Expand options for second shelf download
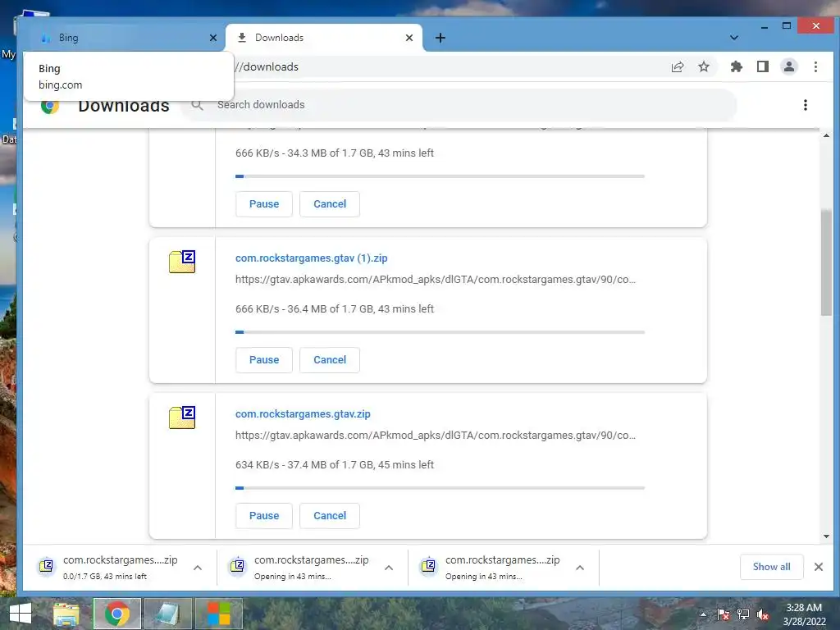Screen dimensions: 840x630 coord(389,568)
